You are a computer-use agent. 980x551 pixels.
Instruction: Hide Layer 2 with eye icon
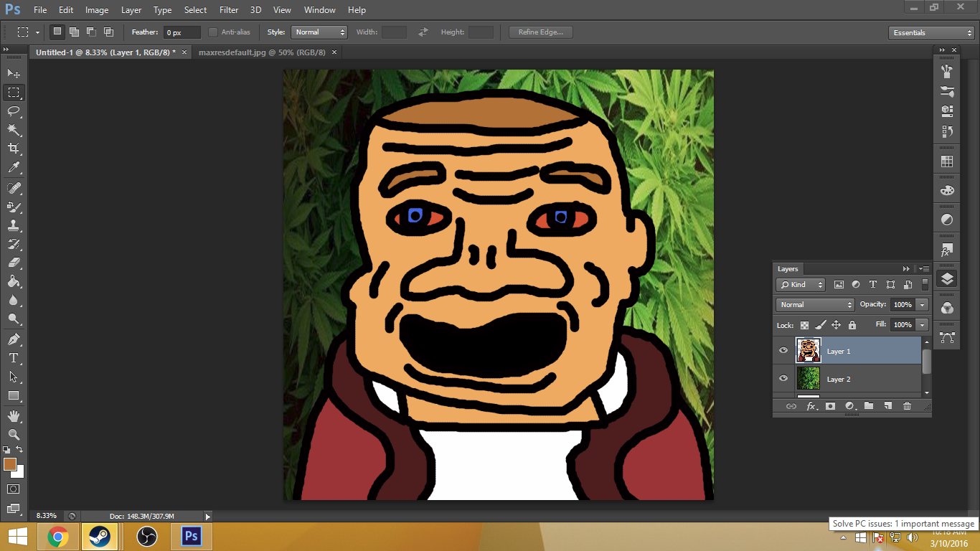[x=783, y=378]
